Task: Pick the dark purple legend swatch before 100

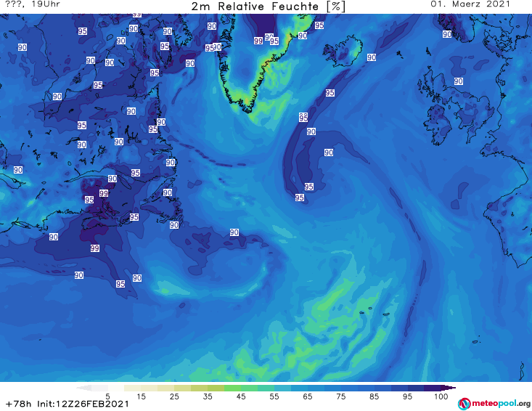Action: point(433,388)
